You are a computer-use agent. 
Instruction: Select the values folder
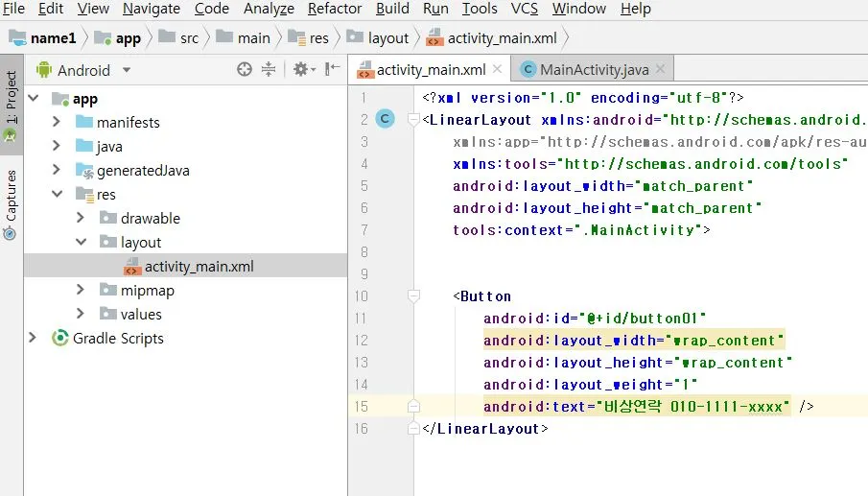[130, 315]
